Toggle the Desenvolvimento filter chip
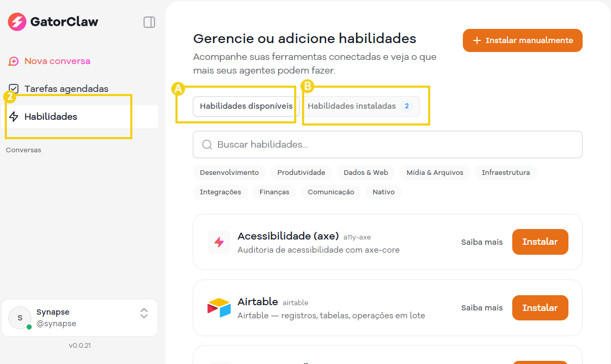The width and height of the screenshot is (611, 364). [229, 172]
